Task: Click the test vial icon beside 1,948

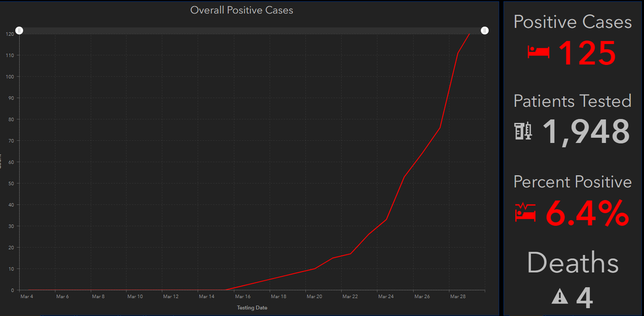Action: [523, 131]
